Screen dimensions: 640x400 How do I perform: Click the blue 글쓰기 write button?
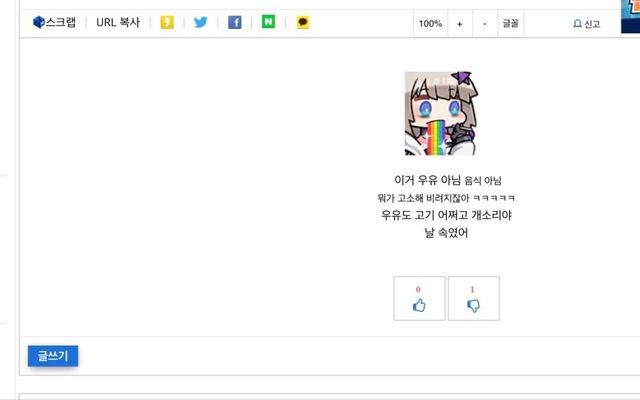pos(53,356)
